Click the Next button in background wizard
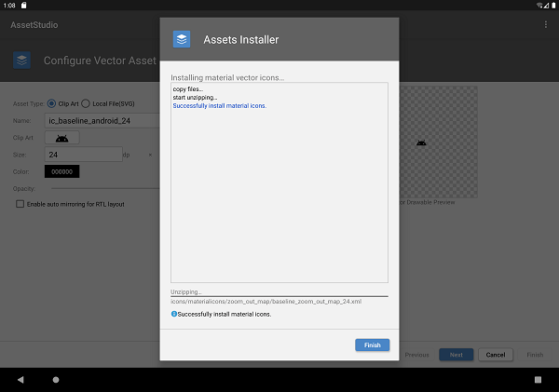559x392 pixels. coord(457,355)
